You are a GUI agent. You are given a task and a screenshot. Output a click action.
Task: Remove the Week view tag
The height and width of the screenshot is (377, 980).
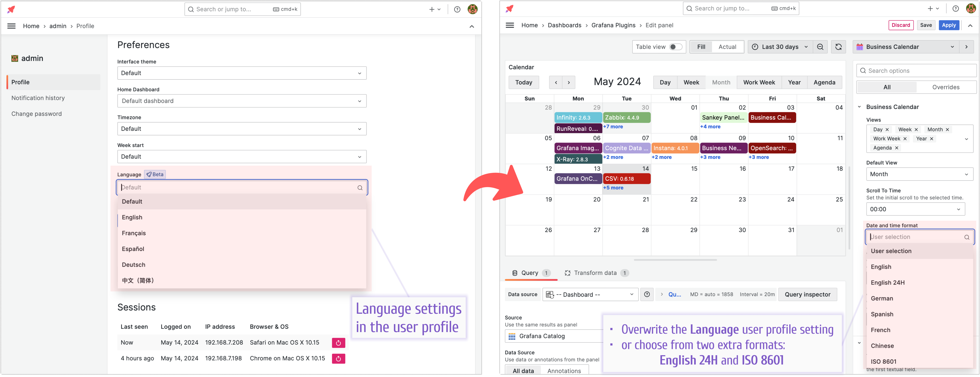pyautogui.click(x=916, y=129)
